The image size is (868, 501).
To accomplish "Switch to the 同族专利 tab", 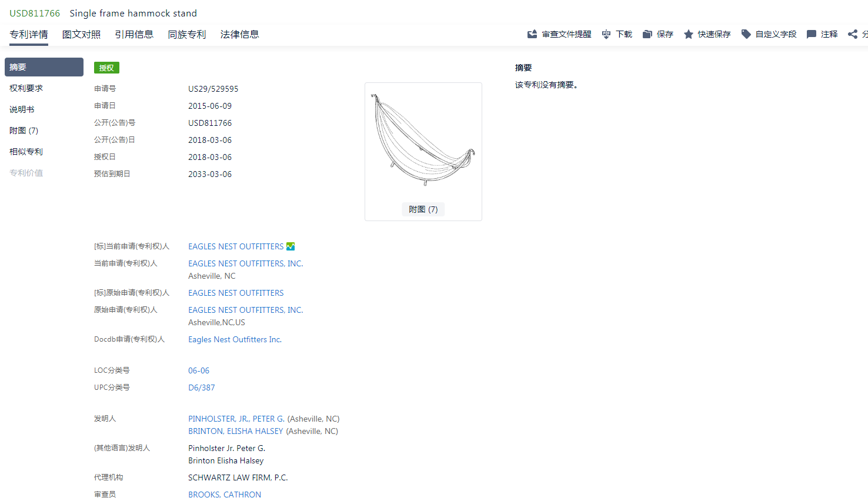I will coord(187,35).
